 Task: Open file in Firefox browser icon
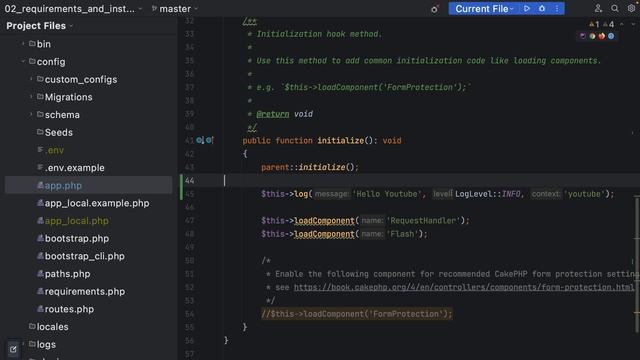(602, 36)
